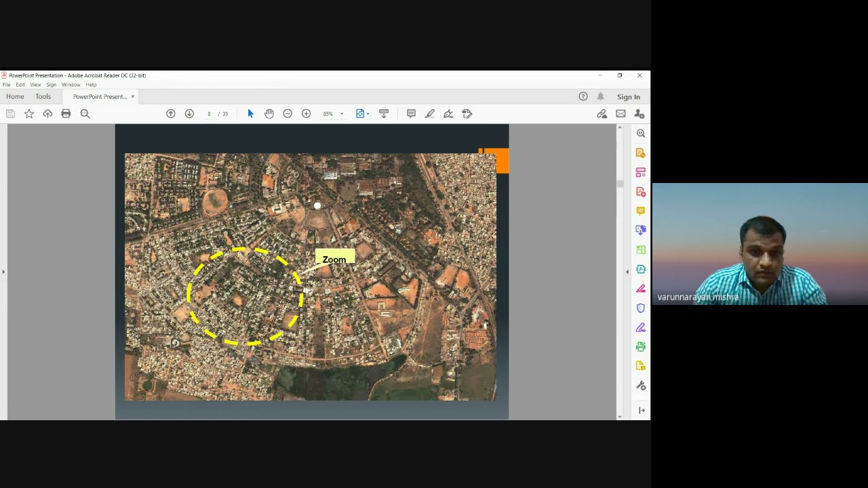Zoom in using the plus icon
This screenshot has width=868, height=488.
pos(306,114)
